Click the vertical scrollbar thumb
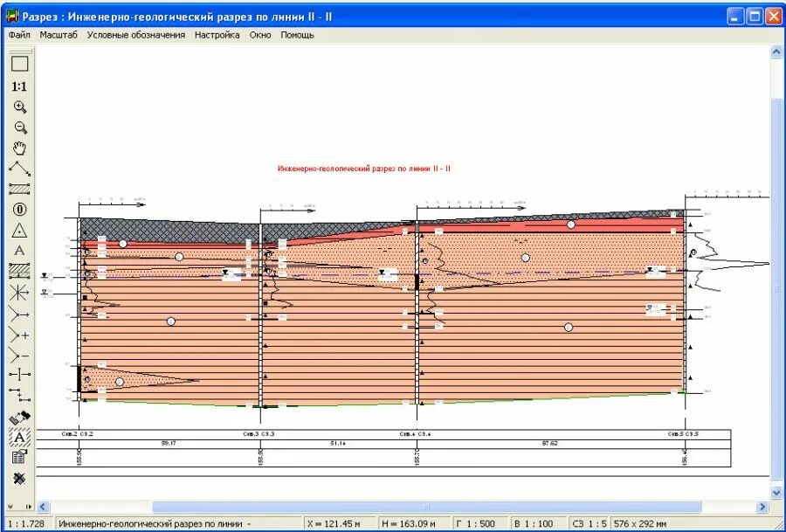The height and width of the screenshot is (532, 786). point(776,288)
